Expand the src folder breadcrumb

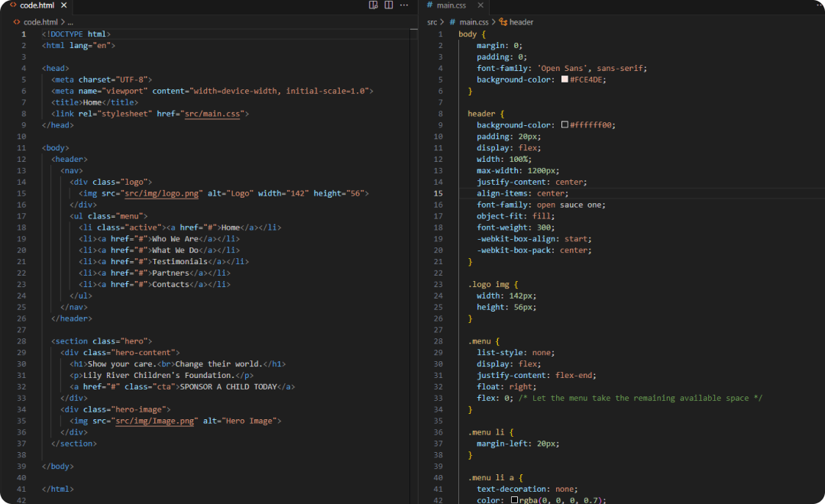[x=432, y=22]
